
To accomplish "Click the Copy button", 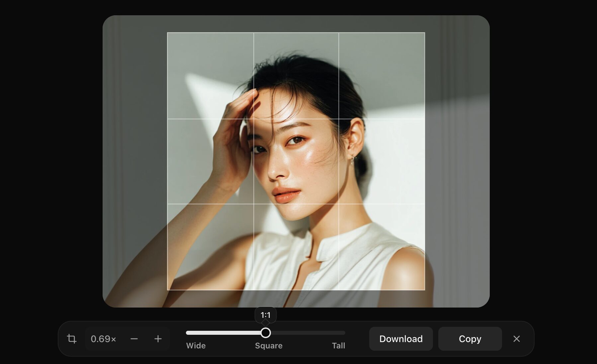I will click(x=470, y=339).
